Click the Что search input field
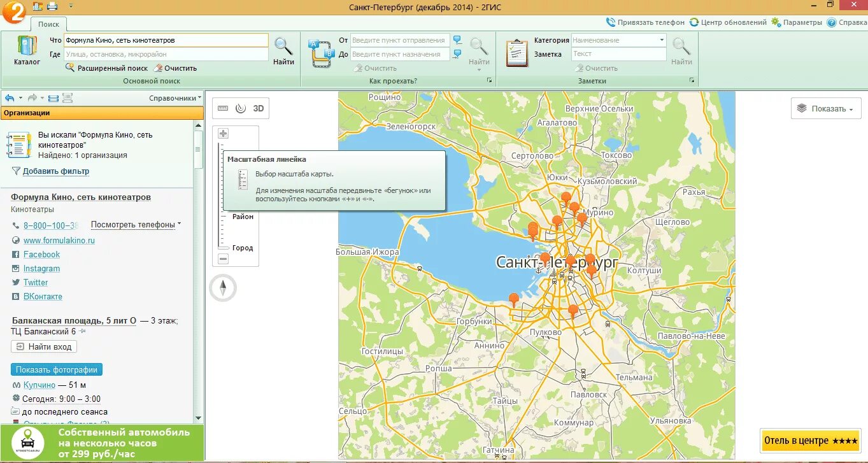Screen dimensions: 868x463 tap(166, 40)
